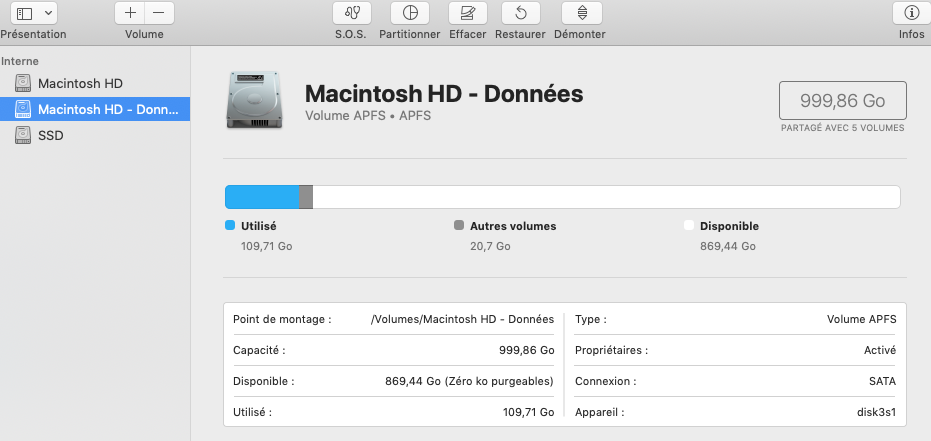This screenshot has width=931, height=441.
Task: Click the Partitionner pie chart icon
Action: [x=410, y=13]
